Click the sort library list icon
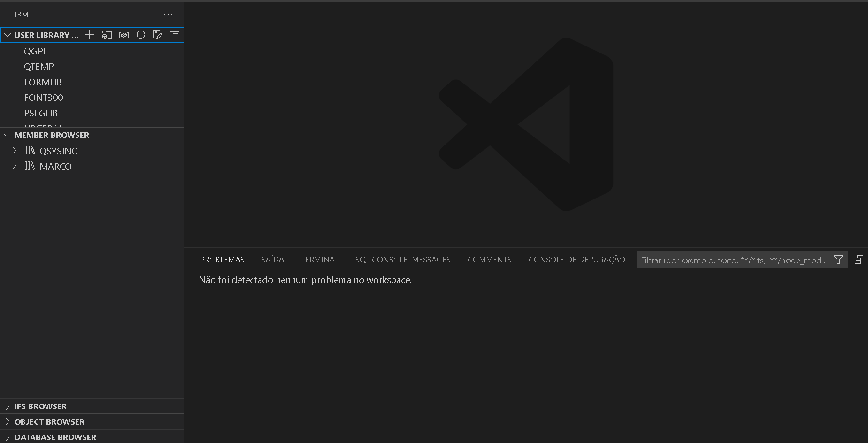 (175, 34)
